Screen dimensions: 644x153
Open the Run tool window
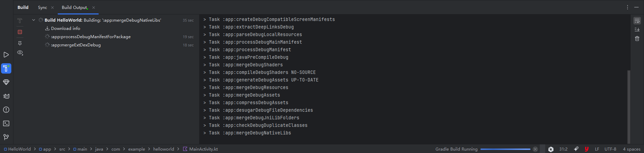pyautogui.click(x=6, y=55)
